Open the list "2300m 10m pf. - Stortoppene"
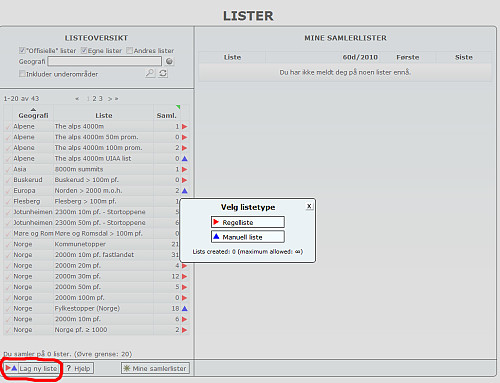This screenshot has width=500, height=383. pos(100,212)
